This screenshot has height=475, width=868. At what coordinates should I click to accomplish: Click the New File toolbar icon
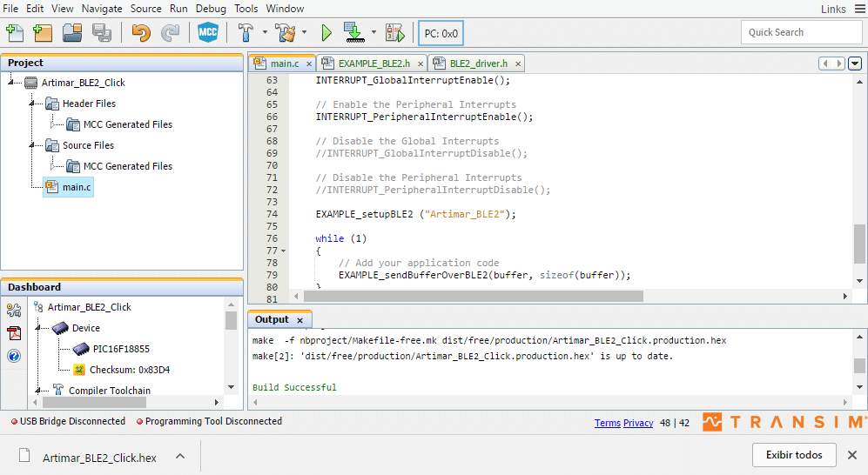click(x=15, y=33)
